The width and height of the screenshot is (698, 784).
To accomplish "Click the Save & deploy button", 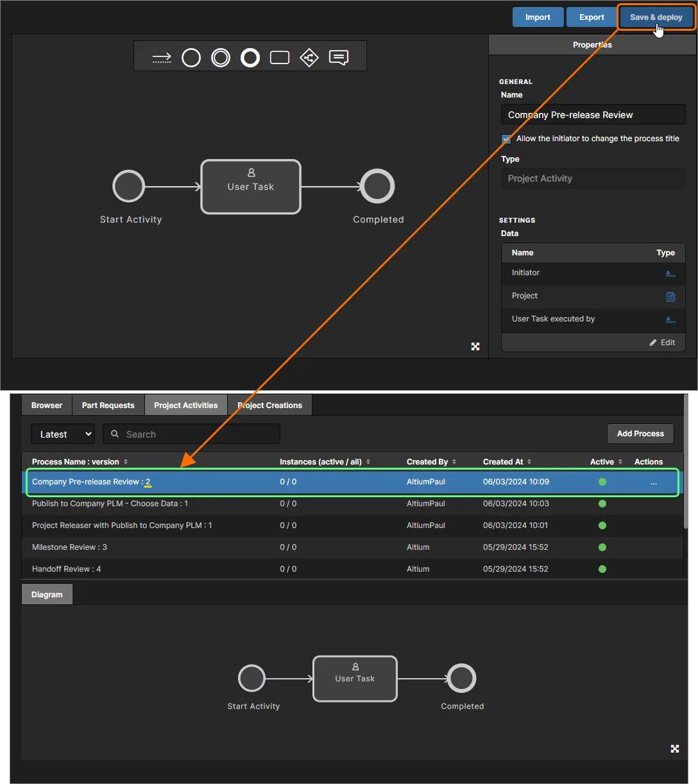I will click(656, 17).
